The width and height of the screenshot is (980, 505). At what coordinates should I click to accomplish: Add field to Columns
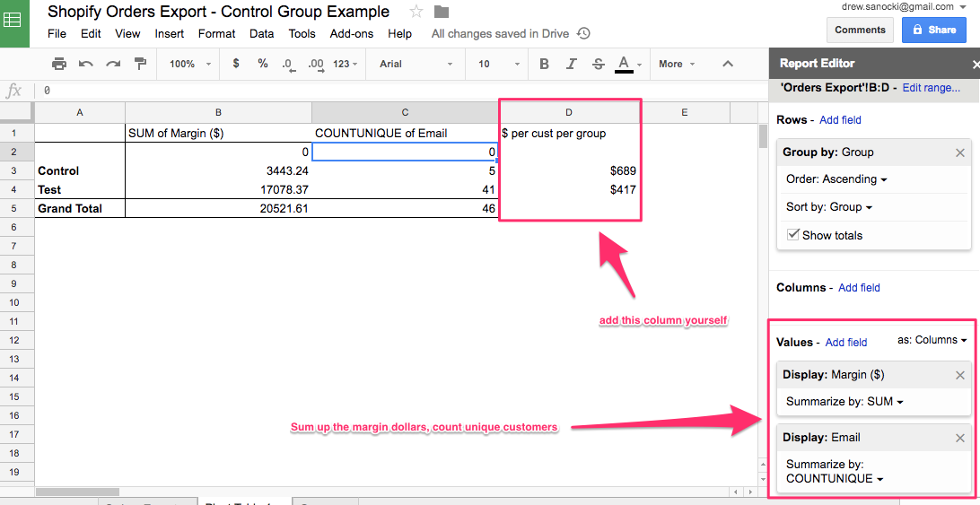pyautogui.click(x=859, y=288)
